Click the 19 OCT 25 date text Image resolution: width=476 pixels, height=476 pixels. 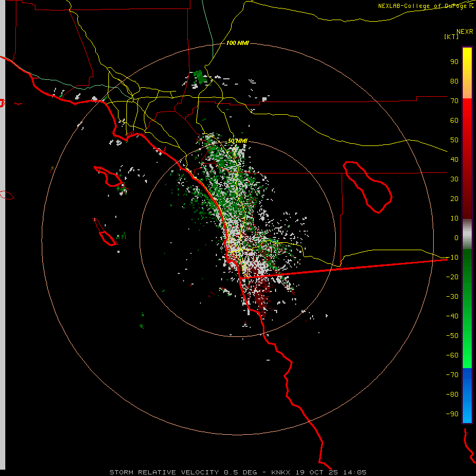(x=317, y=472)
